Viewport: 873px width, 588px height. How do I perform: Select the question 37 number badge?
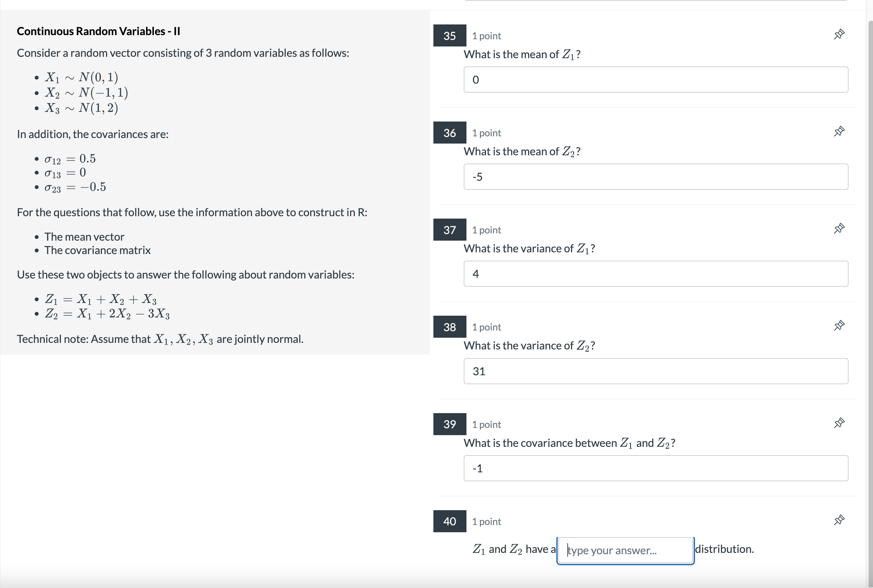449,230
